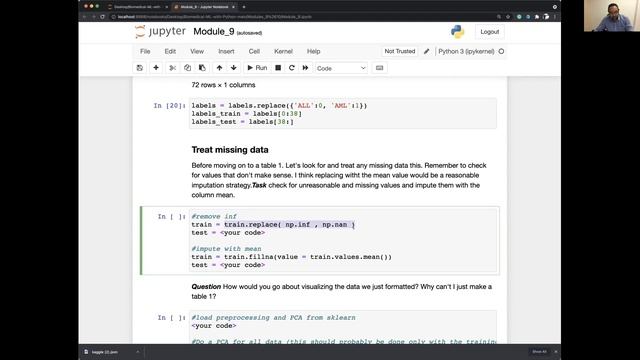The width and height of the screenshot is (640, 360).
Task: Paste cells below icon
Action: (x=202, y=68)
